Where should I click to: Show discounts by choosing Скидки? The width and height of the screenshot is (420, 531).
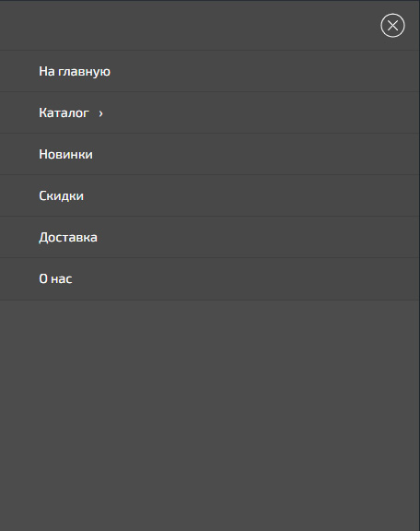click(62, 196)
